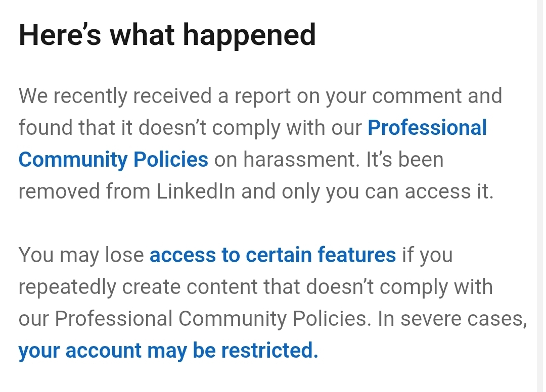Viewport: 546px width, 392px height.
Task: Click the vertical scrollbar strip at right edge
Action: [x=540, y=196]
